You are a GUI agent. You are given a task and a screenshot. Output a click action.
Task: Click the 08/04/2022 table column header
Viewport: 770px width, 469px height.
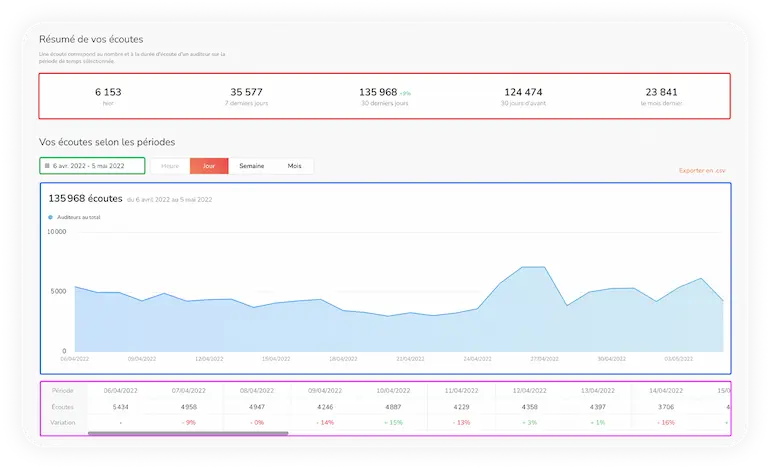point(257,391)
